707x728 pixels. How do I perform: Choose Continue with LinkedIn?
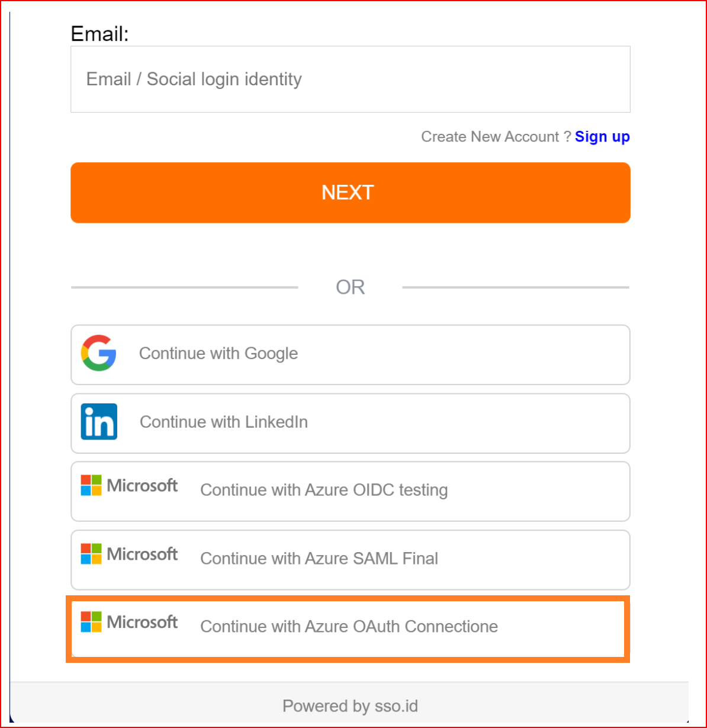(351, 423)
